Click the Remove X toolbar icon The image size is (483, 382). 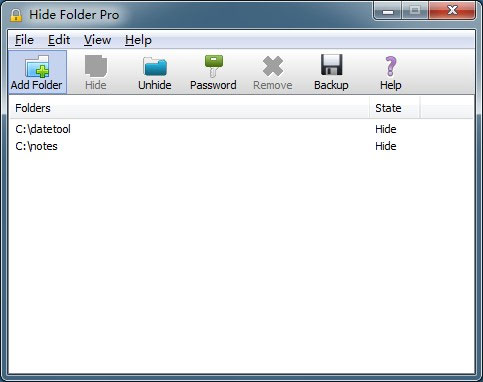(273, 66)
